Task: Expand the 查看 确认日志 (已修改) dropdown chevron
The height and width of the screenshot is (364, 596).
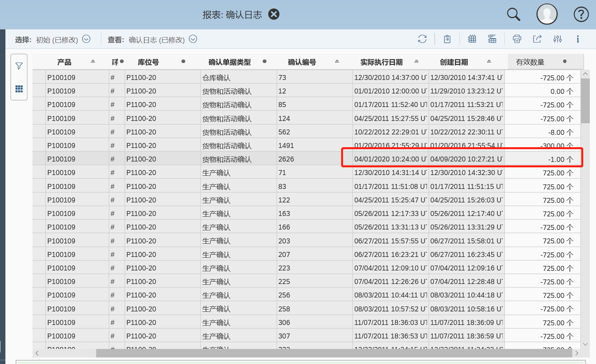Action: [193, 39]
